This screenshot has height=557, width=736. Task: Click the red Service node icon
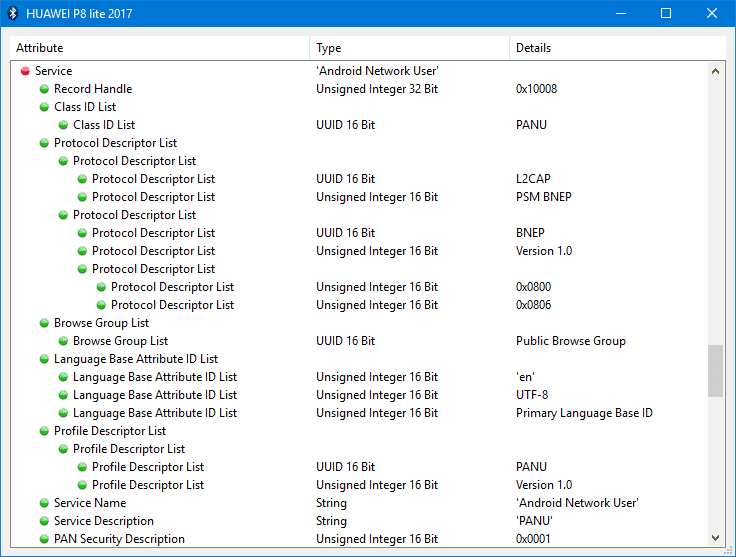[x=25, y=71]
